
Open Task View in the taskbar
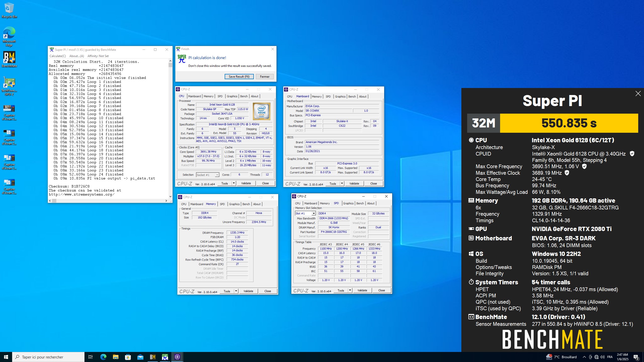click(x=91, y=357)
